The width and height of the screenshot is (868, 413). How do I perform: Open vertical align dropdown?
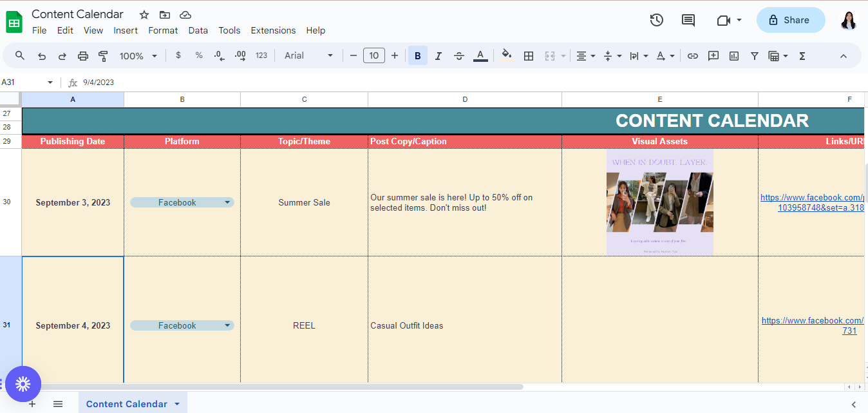[x=612, y=56]
